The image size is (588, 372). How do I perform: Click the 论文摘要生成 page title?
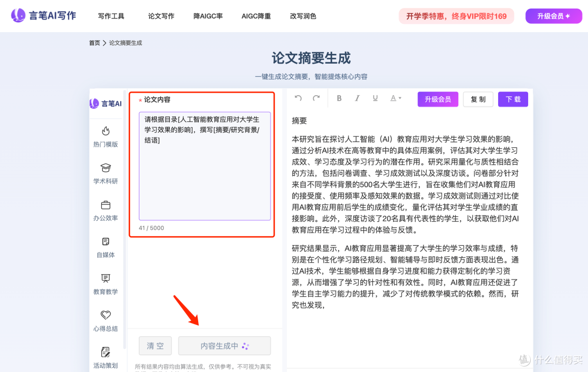tap(311, 58)
